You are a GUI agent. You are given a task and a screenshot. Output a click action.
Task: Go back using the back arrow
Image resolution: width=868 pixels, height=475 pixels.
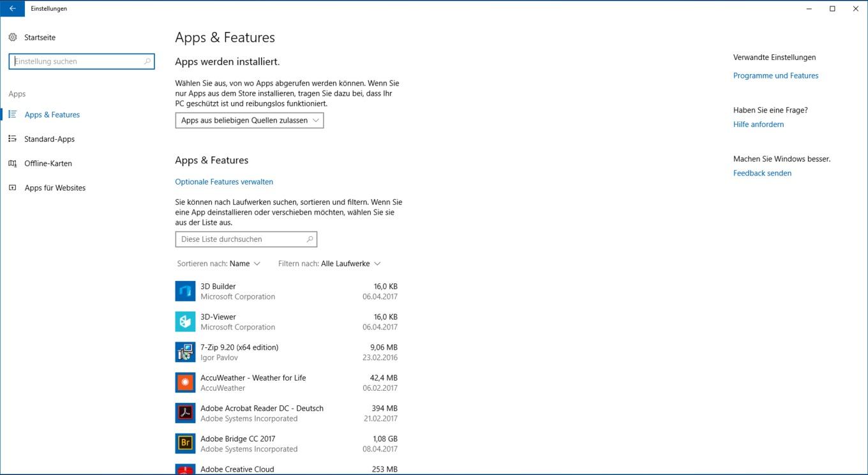12,8
